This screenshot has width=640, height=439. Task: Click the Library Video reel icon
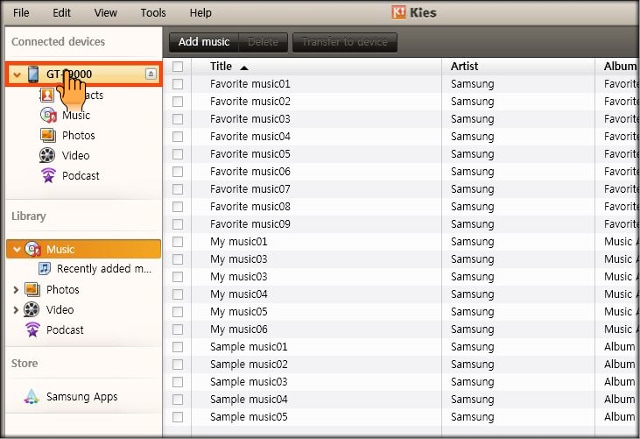pyautogui.click(x=31, y=310)
